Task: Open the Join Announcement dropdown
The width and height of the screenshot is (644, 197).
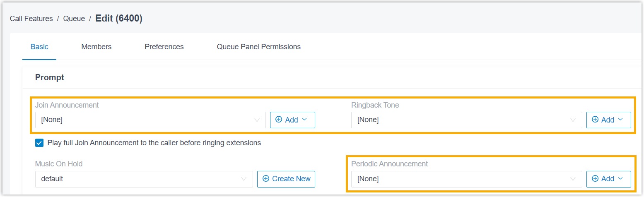Action: [150, 120]
